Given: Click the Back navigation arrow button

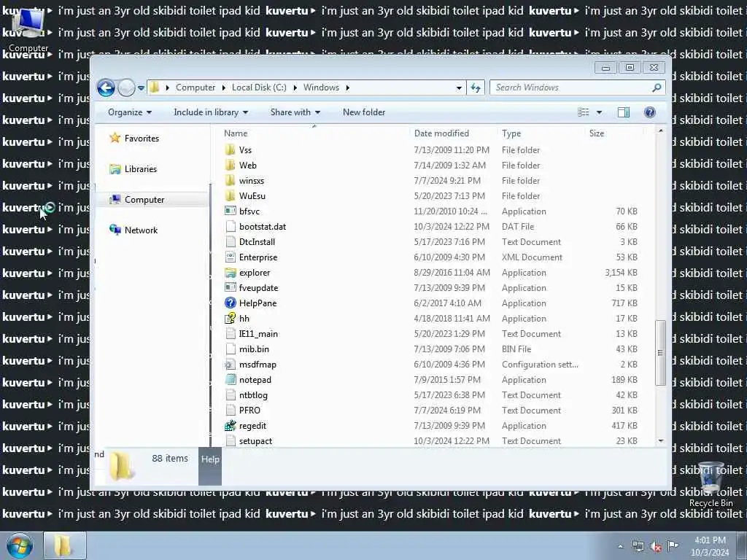Looking at the screenshot, I should [x=106, y=87].
